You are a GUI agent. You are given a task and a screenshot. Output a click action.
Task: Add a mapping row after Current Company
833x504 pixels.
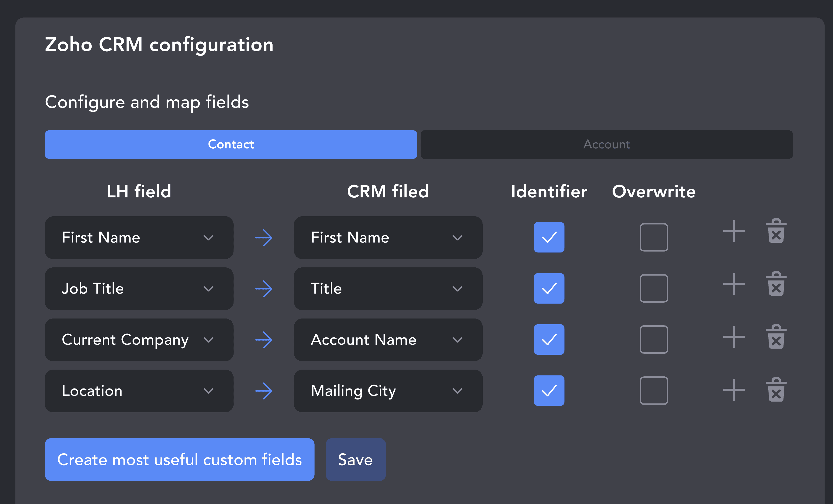click(x=734, y=337)
